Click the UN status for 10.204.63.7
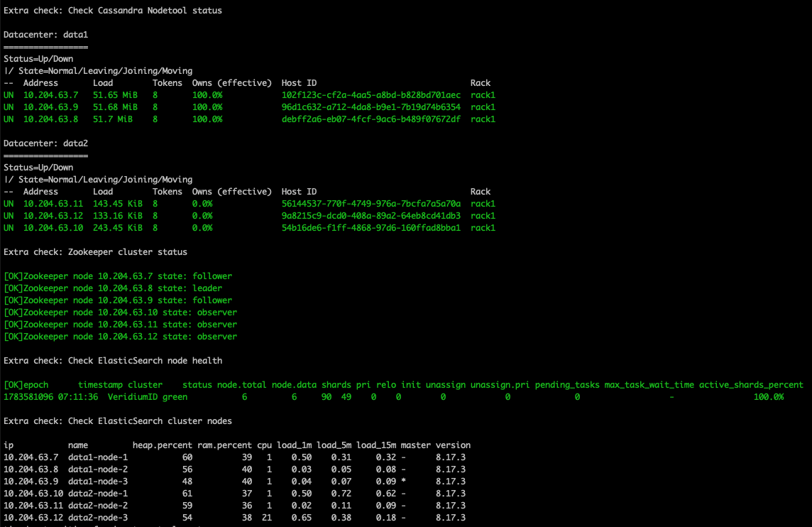 tap(9, 95)
